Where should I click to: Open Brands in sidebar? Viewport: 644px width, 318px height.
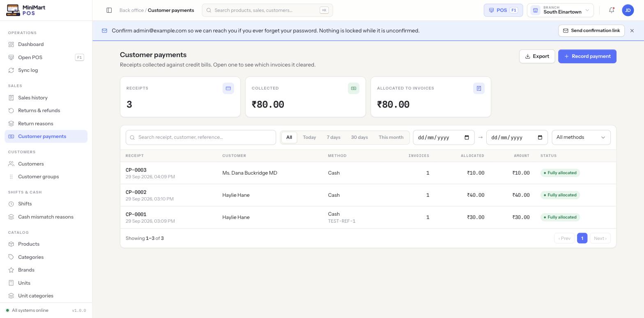46,270
